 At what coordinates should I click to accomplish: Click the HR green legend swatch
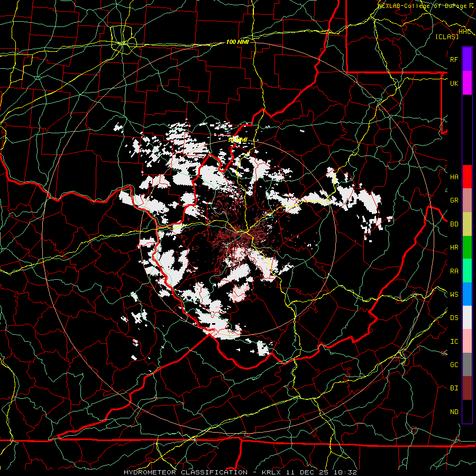tap(467, 247)
